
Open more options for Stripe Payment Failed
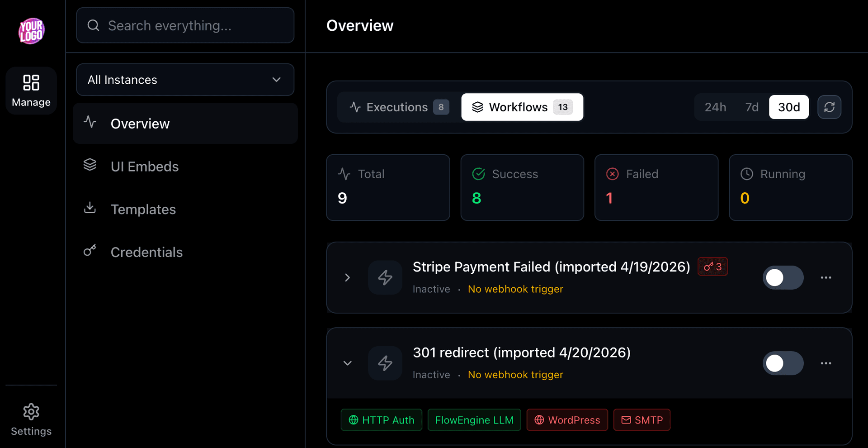click(x=826, y=277)
